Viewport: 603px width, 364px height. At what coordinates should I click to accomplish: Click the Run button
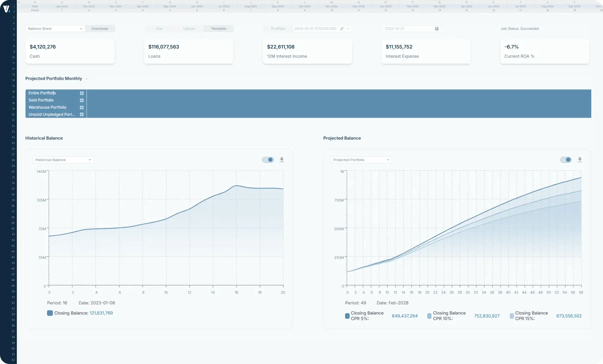(159, 29)
